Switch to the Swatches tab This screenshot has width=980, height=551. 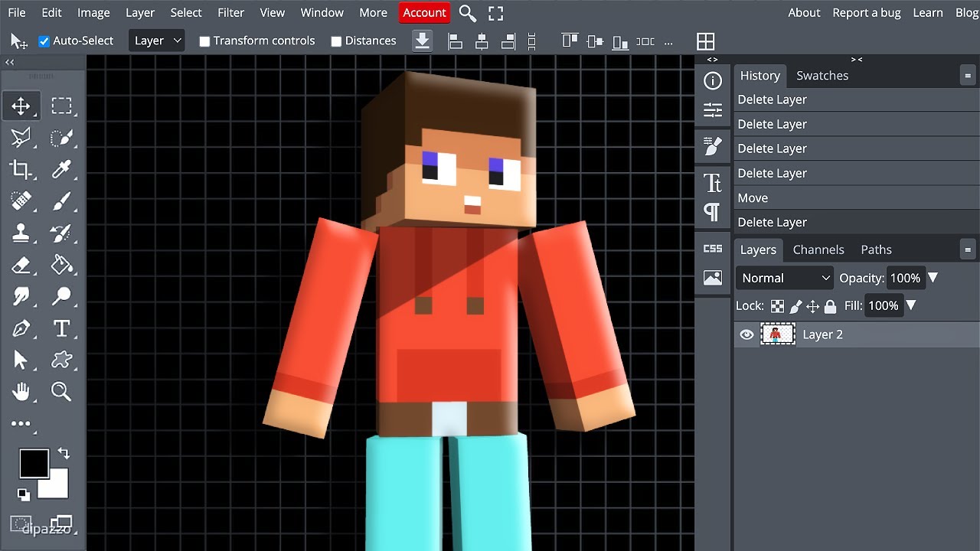[x=822, y=76]
